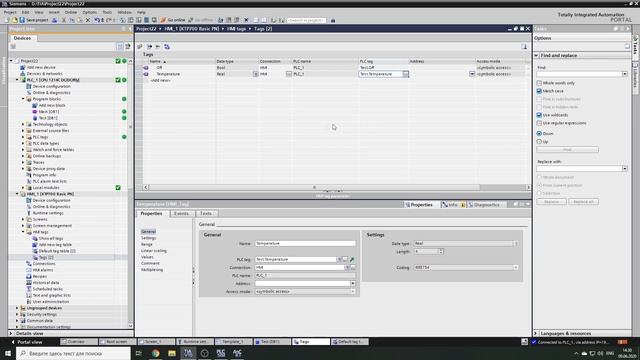Switch to Portal view
Screen dimensions: 640x360
click(27, 342)
